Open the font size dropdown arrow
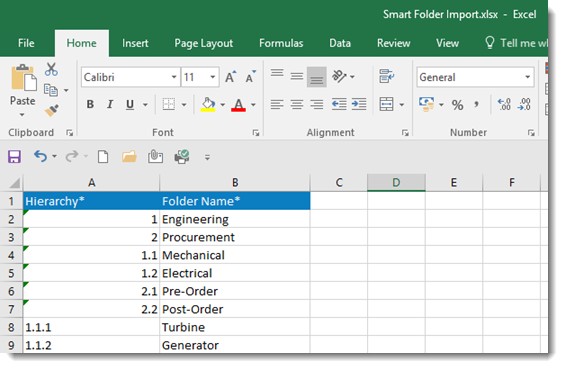 (213, 77)
